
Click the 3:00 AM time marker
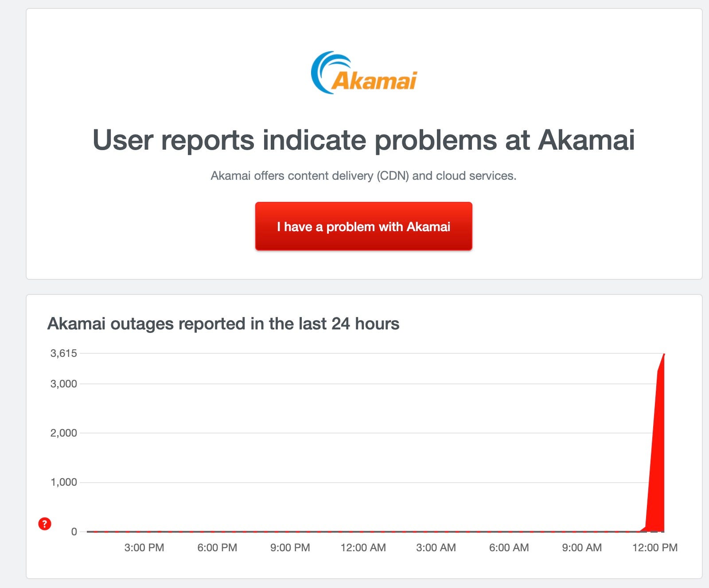(436, 548)
